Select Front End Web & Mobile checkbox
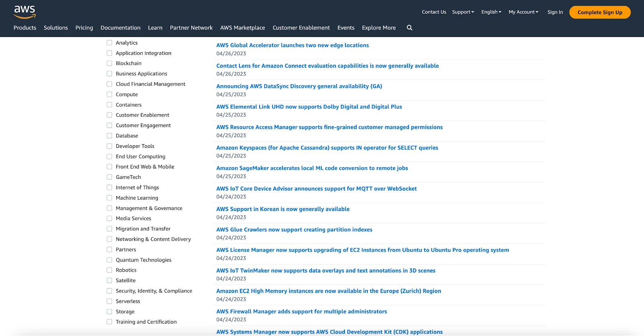The height and width of the screenshot is (336, 644). coord(109,166)
